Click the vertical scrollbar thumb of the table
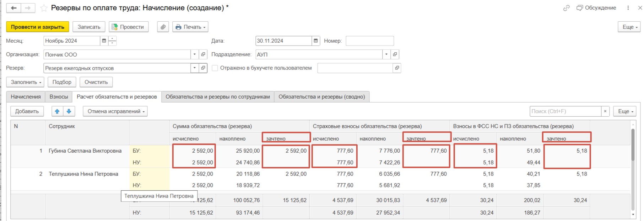 coord(633,144)
